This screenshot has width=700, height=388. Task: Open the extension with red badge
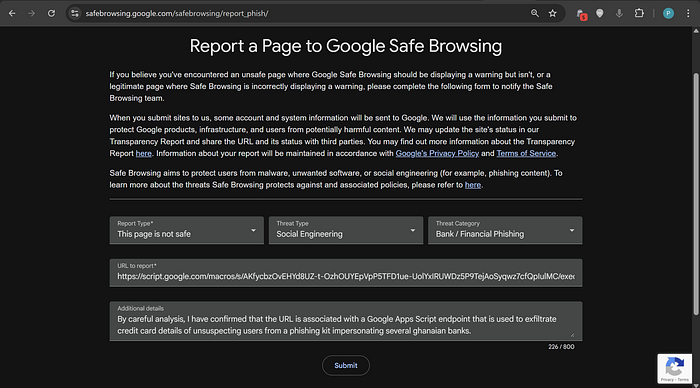[x=581, y=14]
